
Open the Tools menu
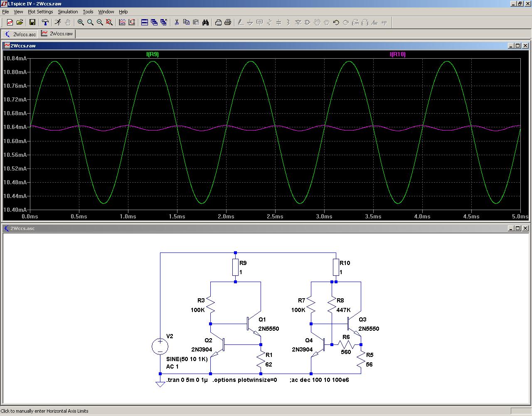tap(88, 12)
